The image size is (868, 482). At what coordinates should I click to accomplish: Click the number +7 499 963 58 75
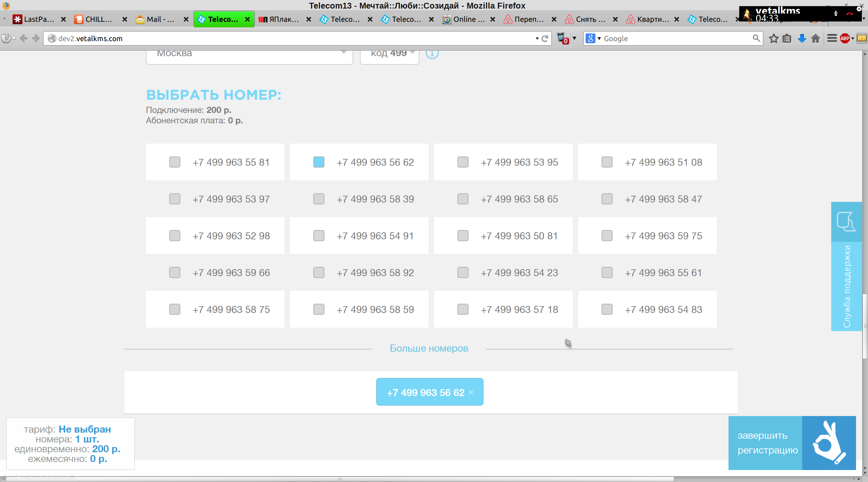(x=231, y=309)
